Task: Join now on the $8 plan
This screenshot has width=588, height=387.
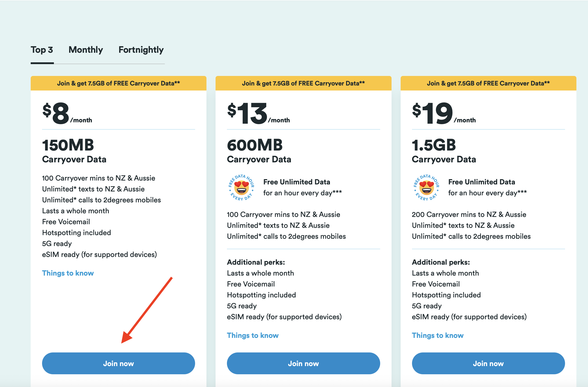Action: 118,363
